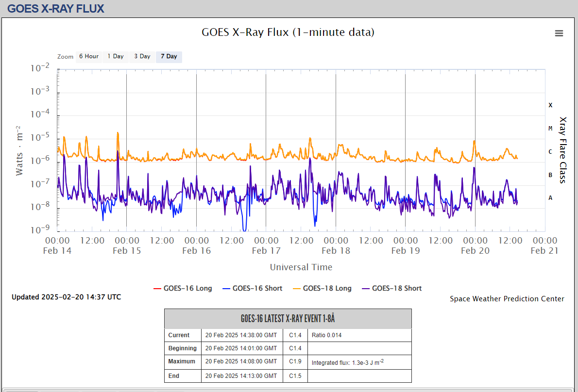Click the M flare class axis label
This screenshot has width=578, height=392.
point(550,129)
